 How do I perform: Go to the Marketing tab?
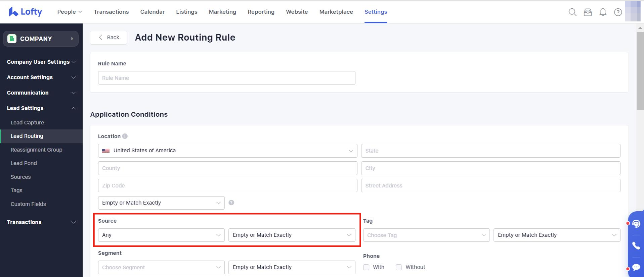222,12
